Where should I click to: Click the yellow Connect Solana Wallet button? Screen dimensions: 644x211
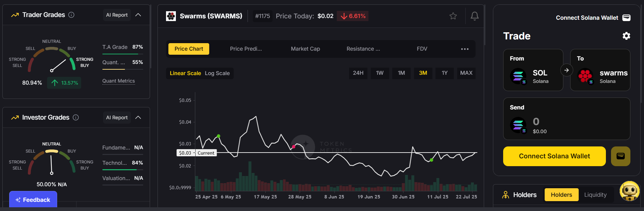pyautogui.click(x=555, y=156)
